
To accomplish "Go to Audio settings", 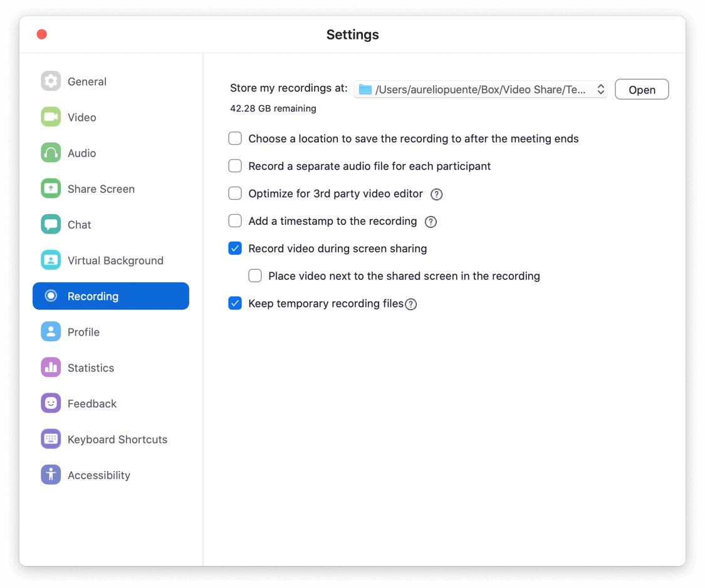I will [x=110, y=153].
